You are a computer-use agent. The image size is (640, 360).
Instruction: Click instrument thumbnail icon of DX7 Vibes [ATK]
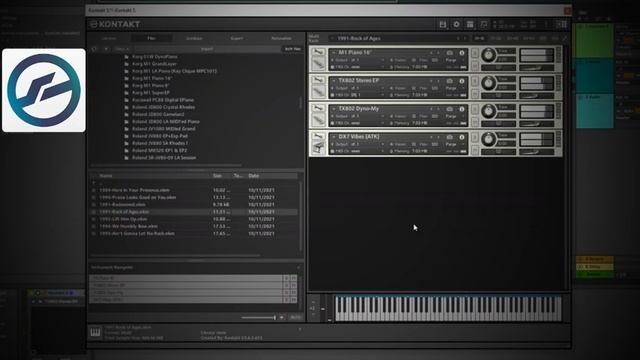click(318, 148)
